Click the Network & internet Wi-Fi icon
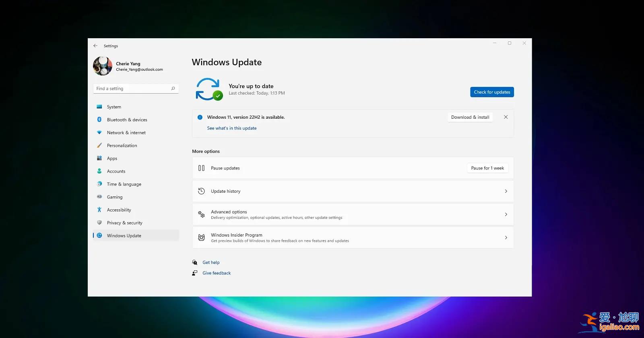The width and height of the screenshot is (644, 338). 99,133
